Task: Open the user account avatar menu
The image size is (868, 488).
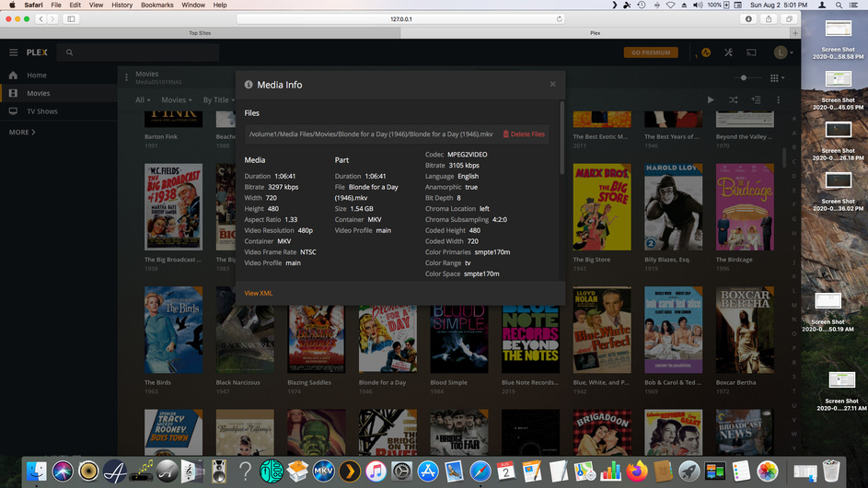Action: coord(781,52)
